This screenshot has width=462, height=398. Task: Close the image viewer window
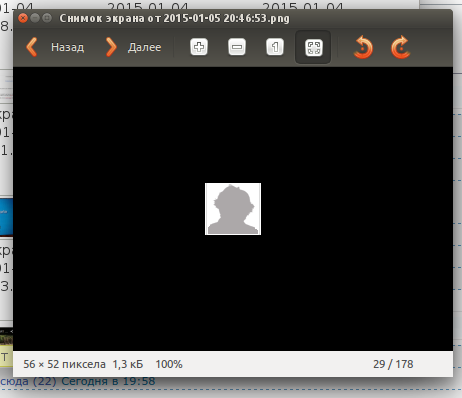coord(23,18)
